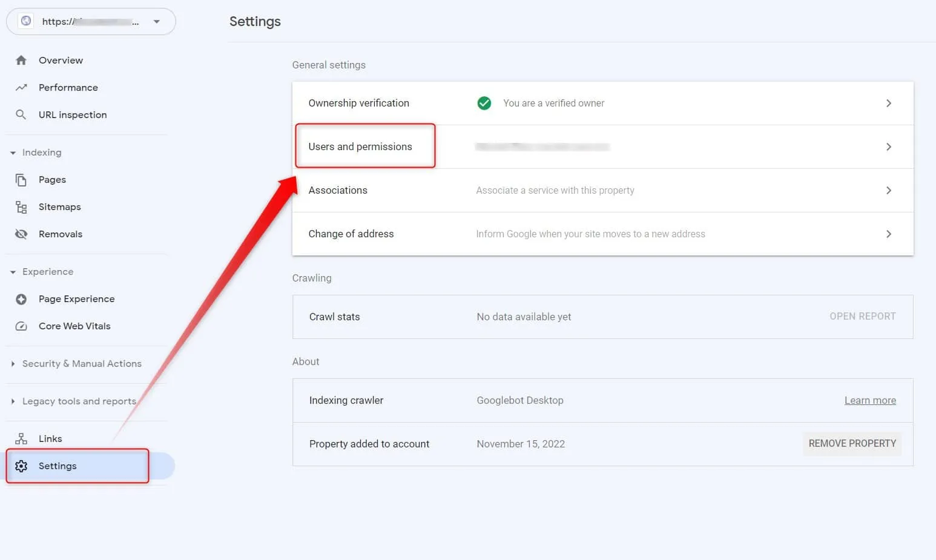Click the Settings gear icon
936x560 pixels.
pos(21,466)
